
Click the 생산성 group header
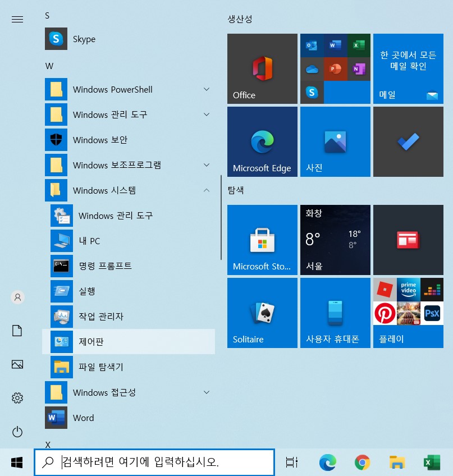point(240,19)
